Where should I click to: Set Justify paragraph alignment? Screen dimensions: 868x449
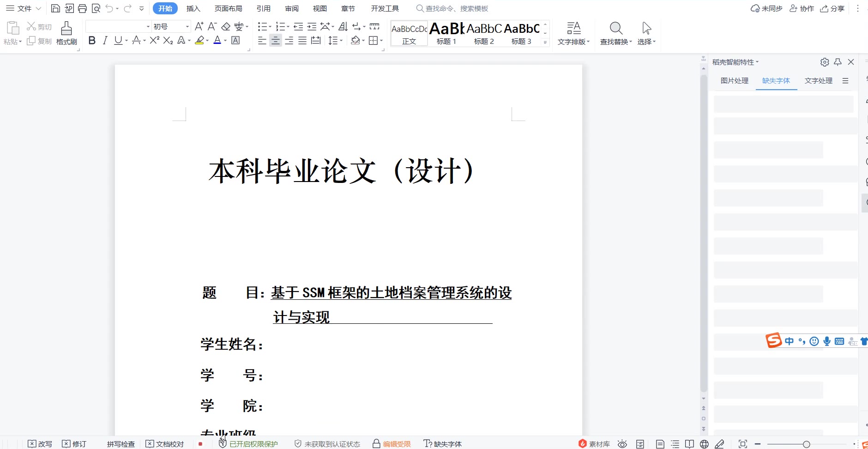[x=302, y=40]
